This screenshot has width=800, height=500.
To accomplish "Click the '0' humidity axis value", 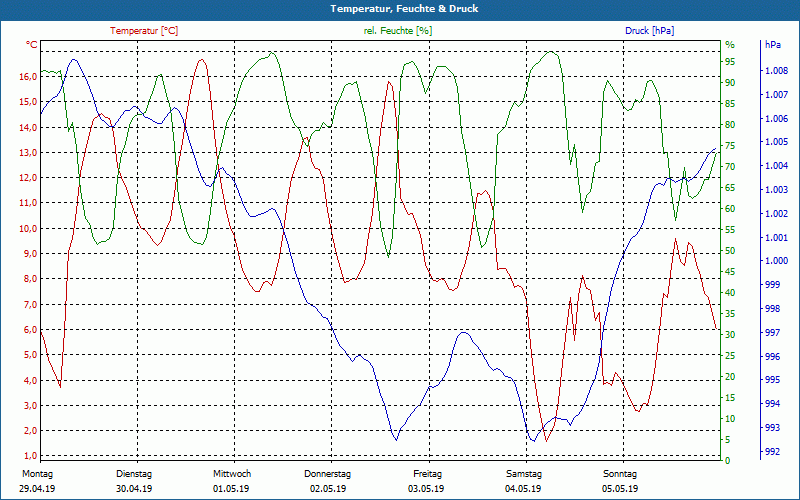I will click(x=728, y=461).
